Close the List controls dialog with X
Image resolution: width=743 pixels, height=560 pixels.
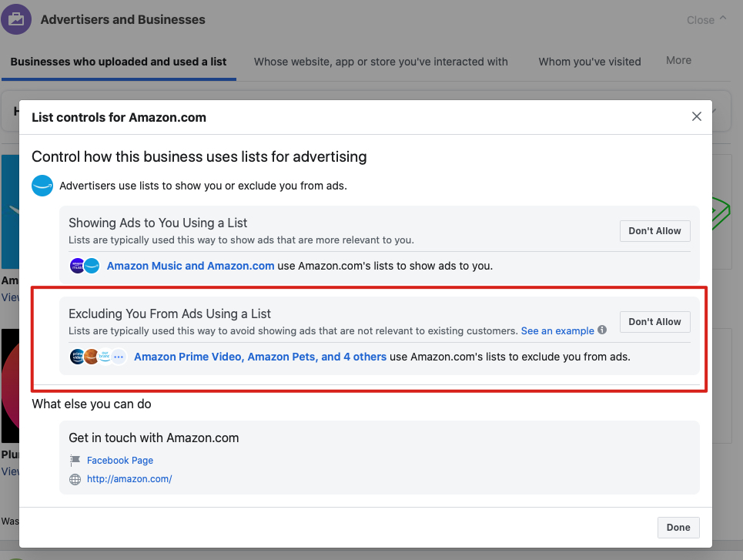coord(697,116)
